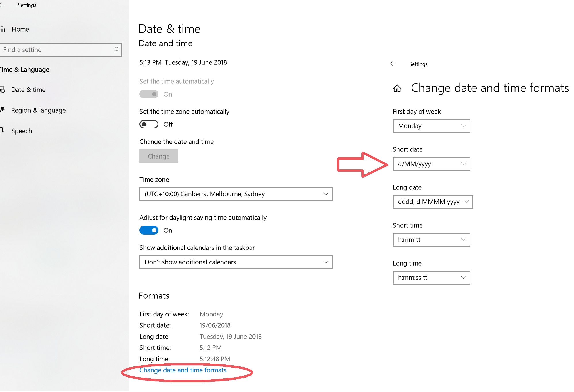The height and width of the screenshot is (392, 574).
Task: Click the back arrow at the top left
Action: (2, 5)
